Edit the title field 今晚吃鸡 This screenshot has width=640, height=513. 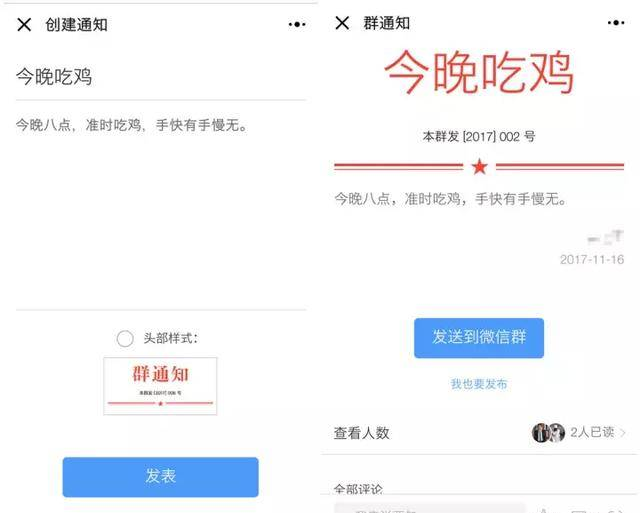161,77
